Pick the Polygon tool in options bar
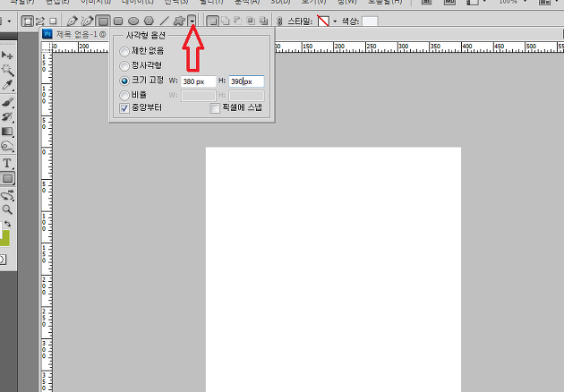This screenshot has height=392, width=564. click(149, 21)
